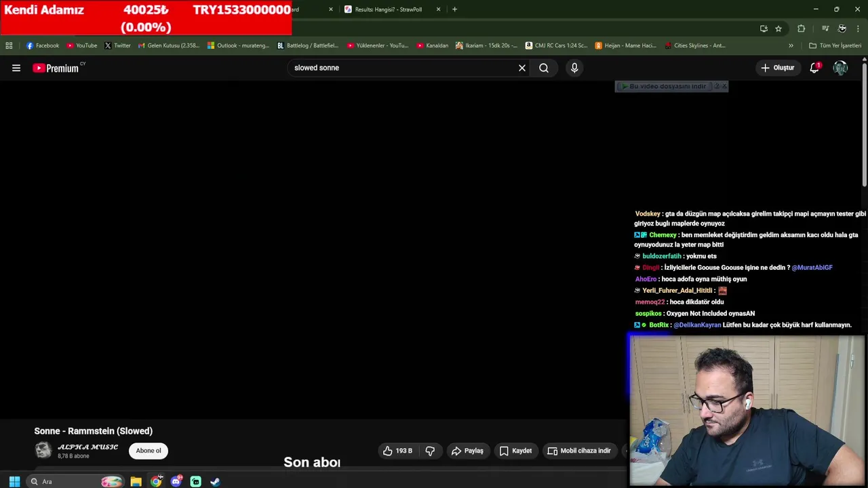Viewport: 868px width, 488px height.
Task: Open the Outlook bookmark
Action: point(238,45)
